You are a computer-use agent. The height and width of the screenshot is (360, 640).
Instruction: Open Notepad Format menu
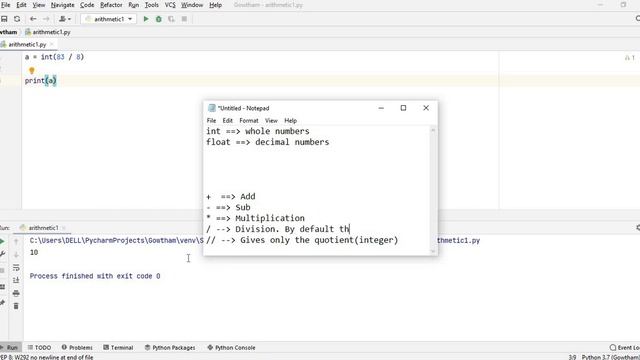click(249, 120)
